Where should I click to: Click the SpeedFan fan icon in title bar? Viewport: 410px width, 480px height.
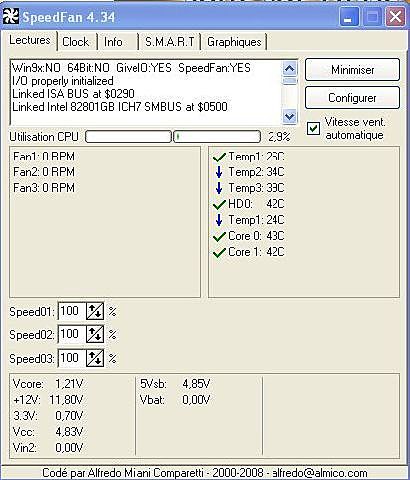click(11, 17)
